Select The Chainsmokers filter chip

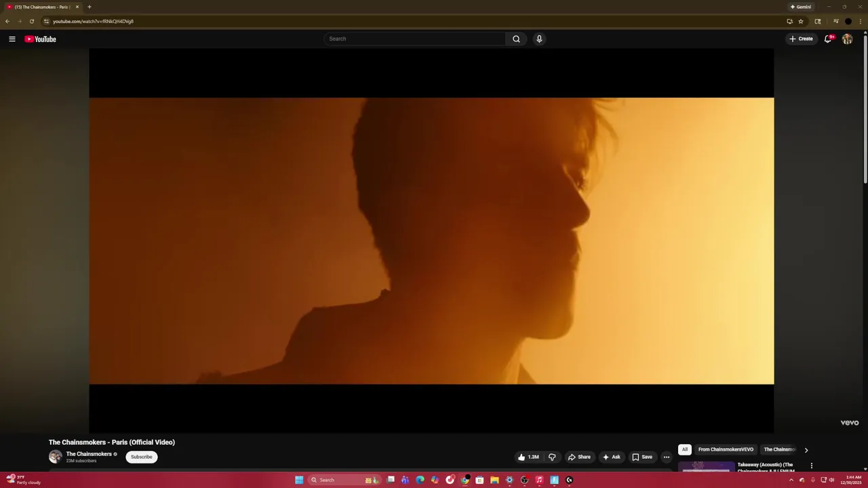pos(779,449)
